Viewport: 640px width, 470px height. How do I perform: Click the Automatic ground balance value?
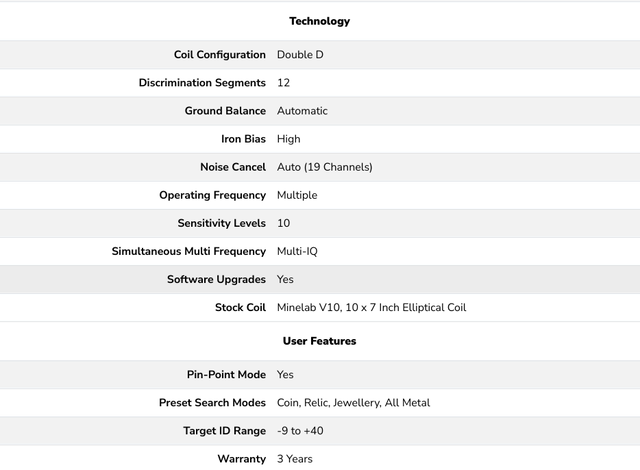point(302,111)
